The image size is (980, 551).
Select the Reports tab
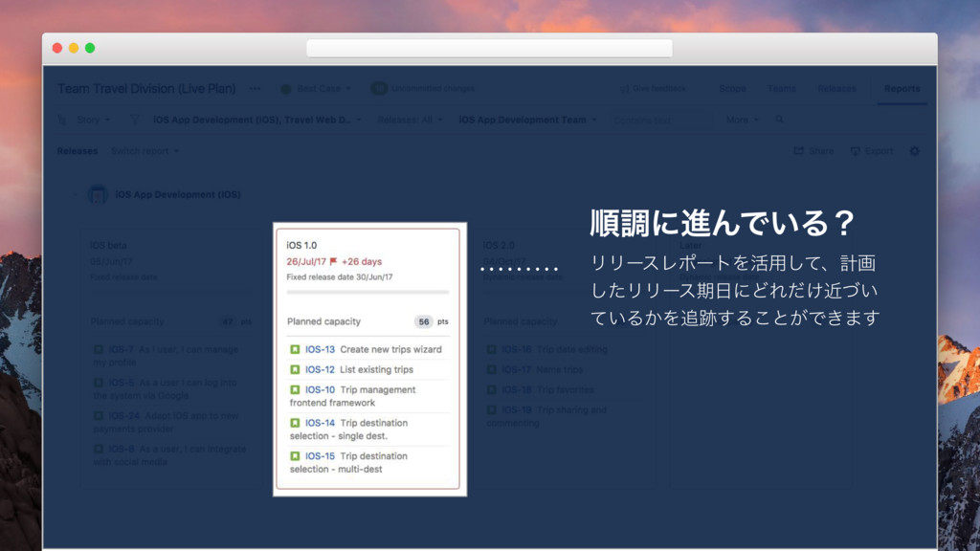tap(902, 89)
